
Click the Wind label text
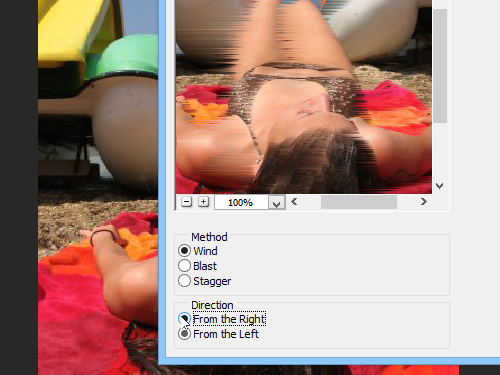205,251
